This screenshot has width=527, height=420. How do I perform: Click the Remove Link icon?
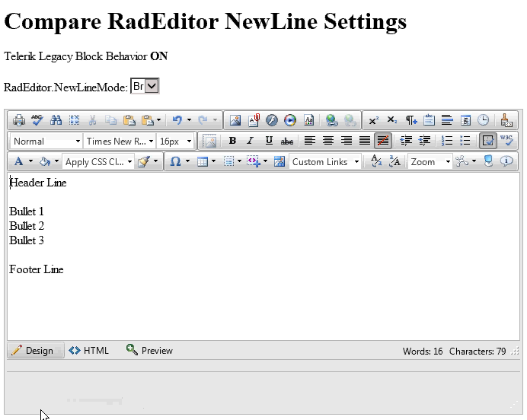[350, 120]
